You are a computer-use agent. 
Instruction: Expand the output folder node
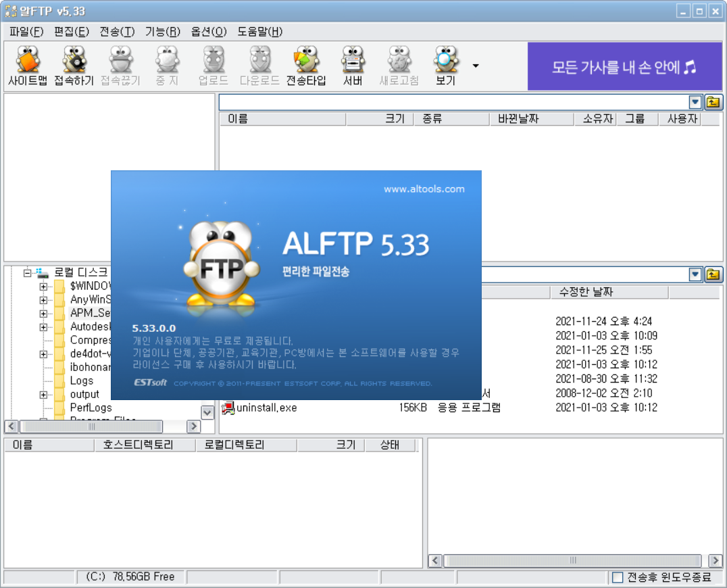coord(43,395)
